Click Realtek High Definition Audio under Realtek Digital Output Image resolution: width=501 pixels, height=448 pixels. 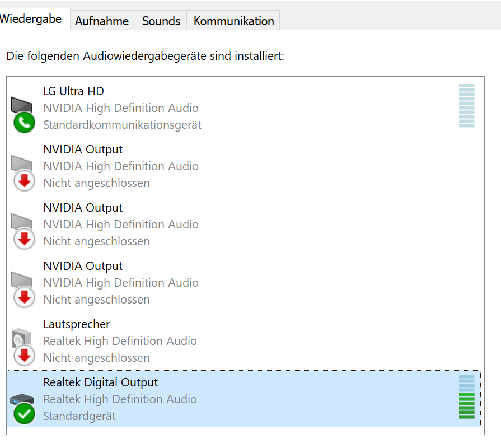[120, 399]
